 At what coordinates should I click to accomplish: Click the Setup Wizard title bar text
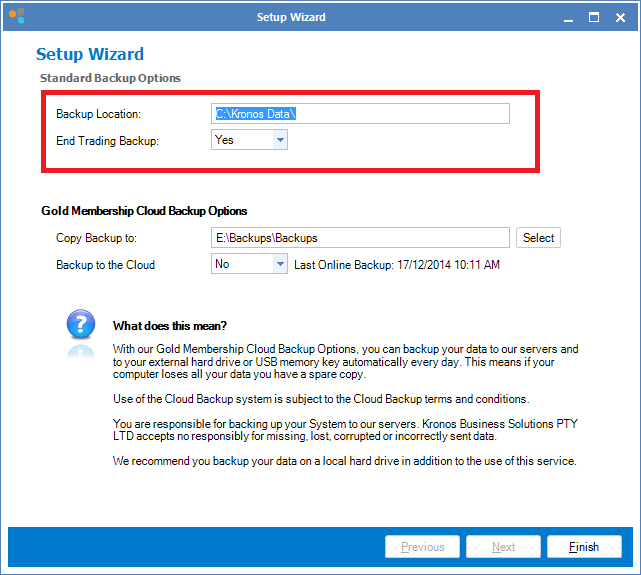(291, 17)
